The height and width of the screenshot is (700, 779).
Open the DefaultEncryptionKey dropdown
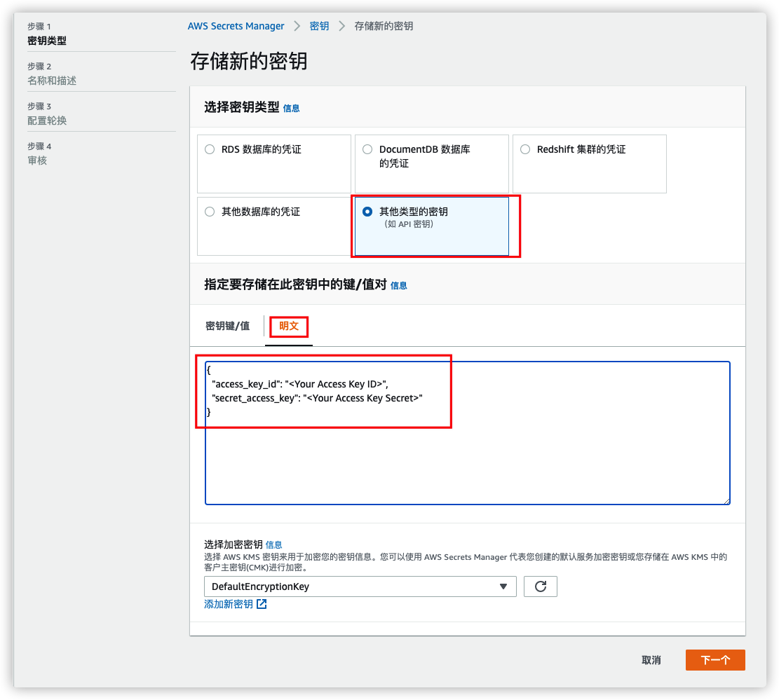click(360, 586)
